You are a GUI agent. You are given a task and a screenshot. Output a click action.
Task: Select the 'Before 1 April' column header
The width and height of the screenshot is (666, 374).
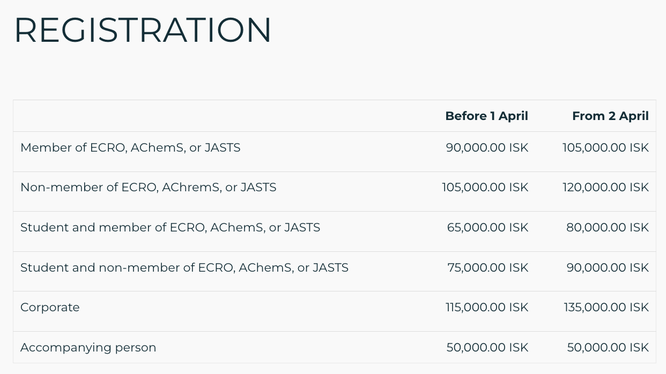(486, 116)
